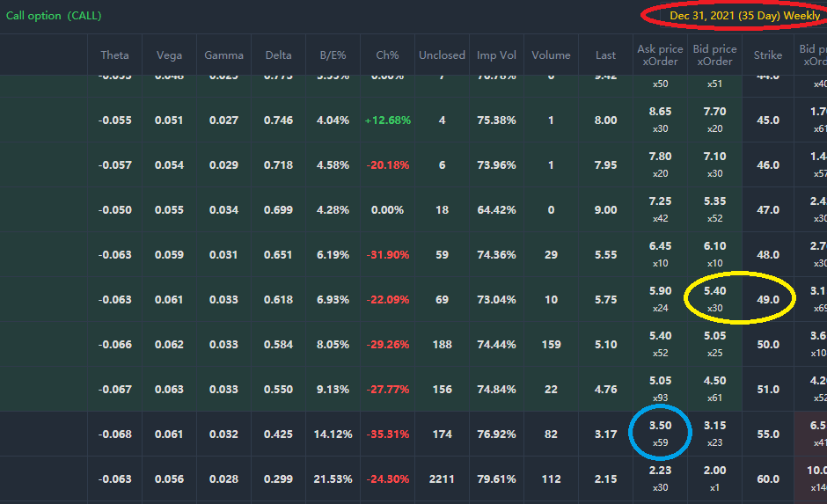The height and width of the screenshot is (504, 827).
Task: Click bid price 5.35 x52
Action: 714,209
